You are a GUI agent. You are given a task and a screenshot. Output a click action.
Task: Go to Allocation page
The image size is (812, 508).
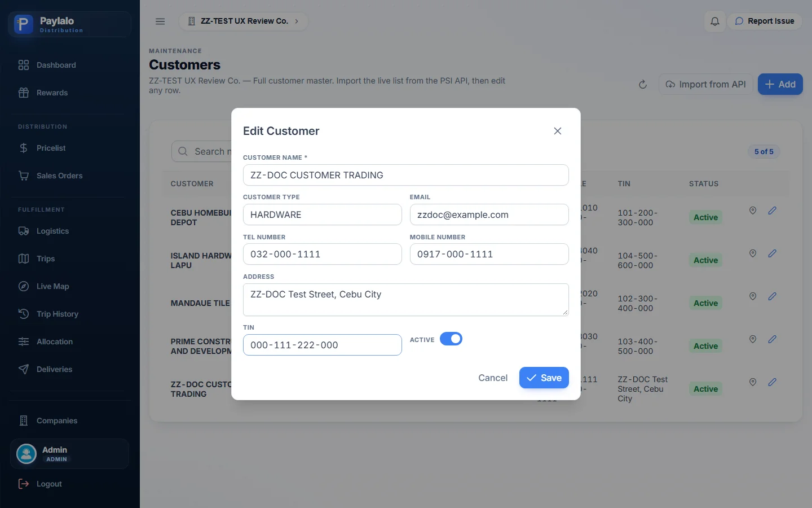point(70,341)
